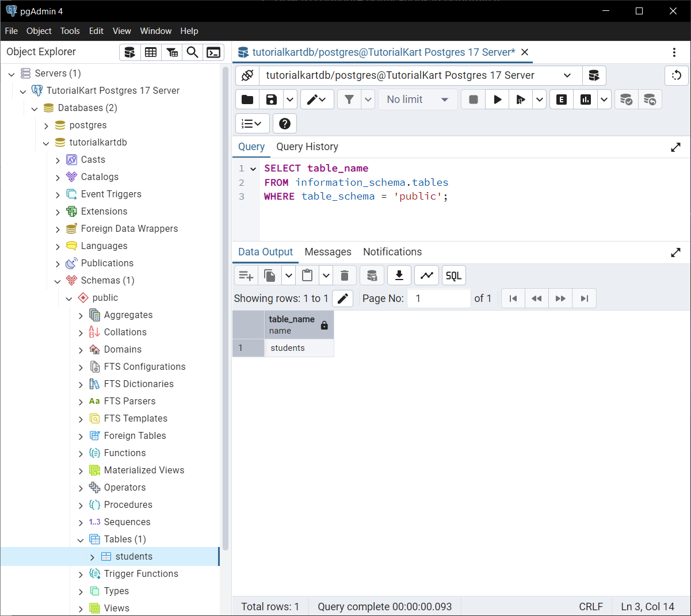Launch the PSQL Tool terminal icon
Screen dimensions: 691x616
pyautogui.click(x=213, y=52)
